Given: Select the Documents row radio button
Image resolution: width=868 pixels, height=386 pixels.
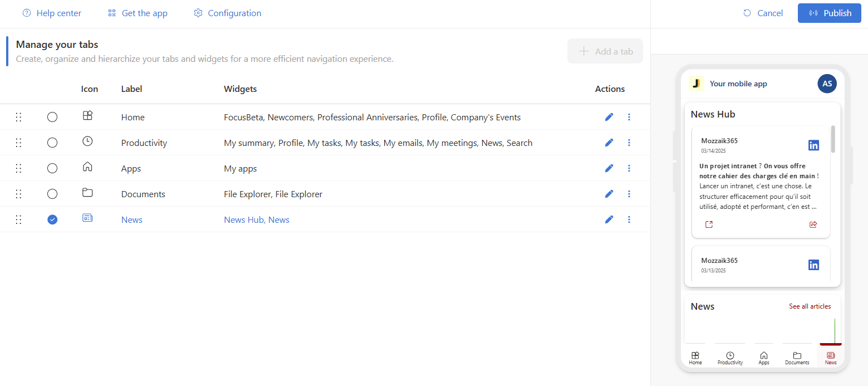Looking at the screenshot, I should [52, 194].
